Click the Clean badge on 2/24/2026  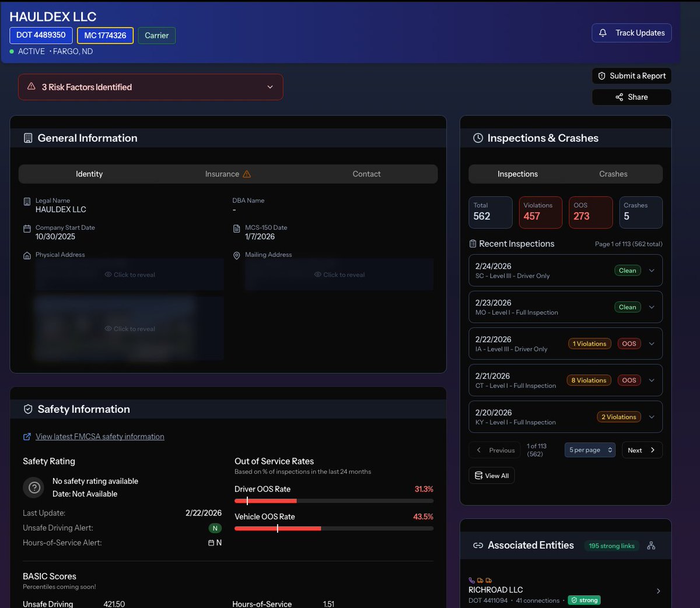coord(628,270)
